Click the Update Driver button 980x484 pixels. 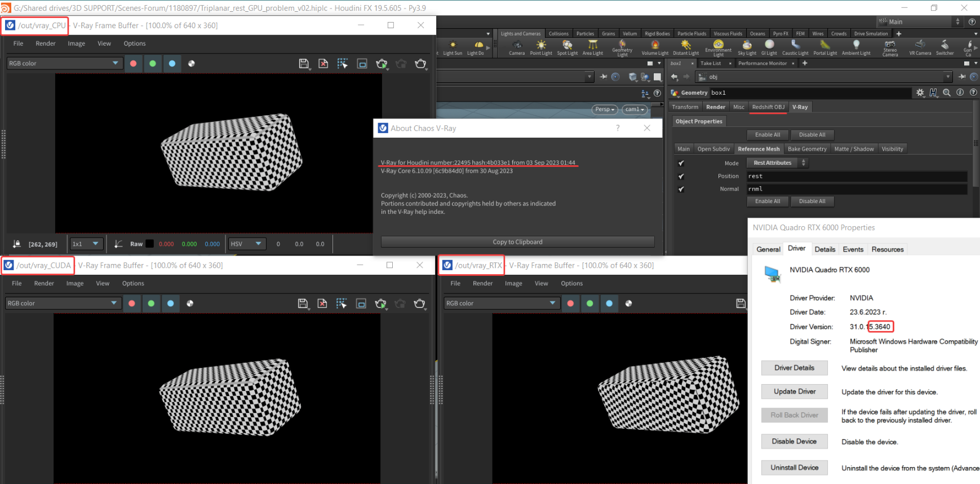[795, 391]
